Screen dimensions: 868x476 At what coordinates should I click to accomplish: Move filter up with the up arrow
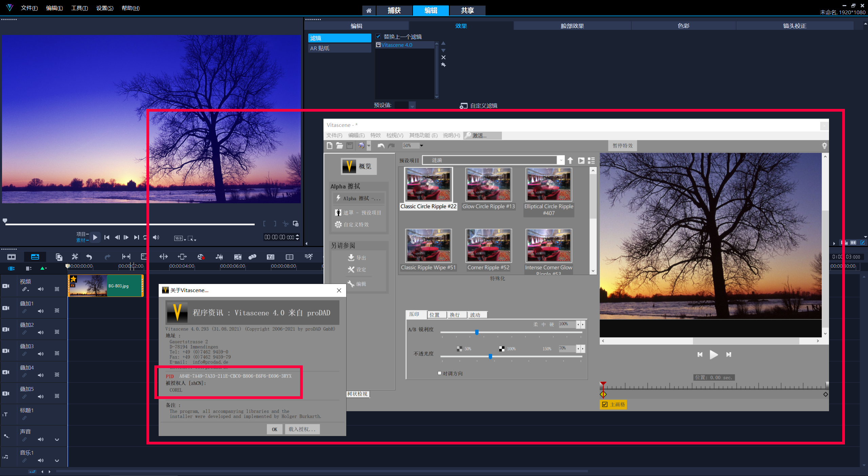coord(443,43)
